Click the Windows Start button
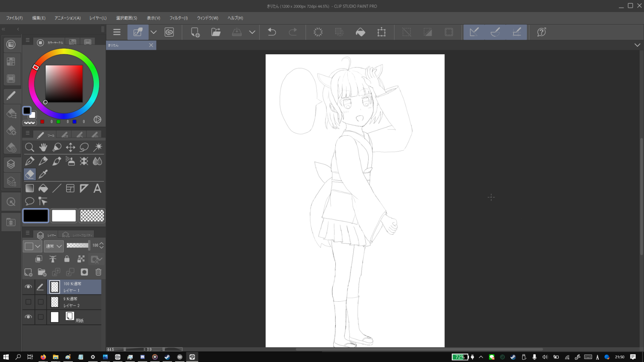This screenshot has width=644, height=362. [6, 357]
